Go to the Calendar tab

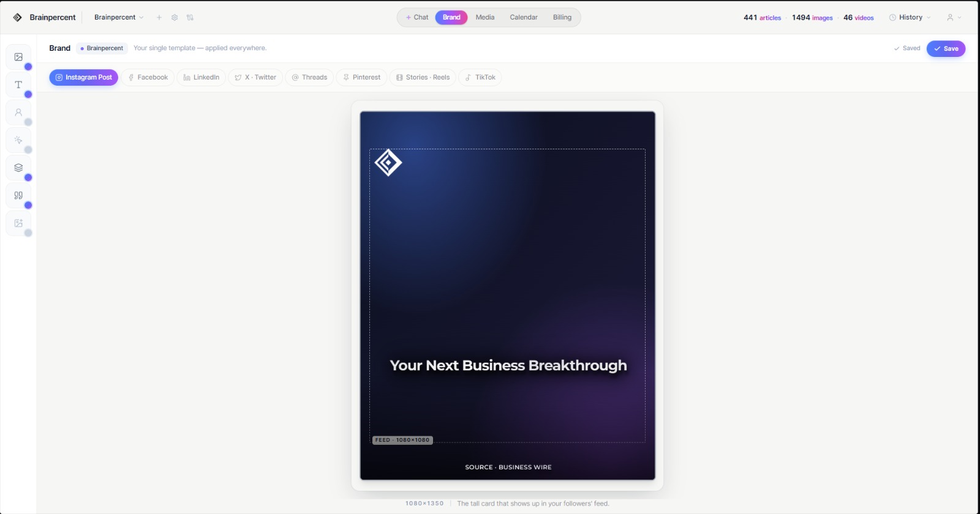coord(524,17)
